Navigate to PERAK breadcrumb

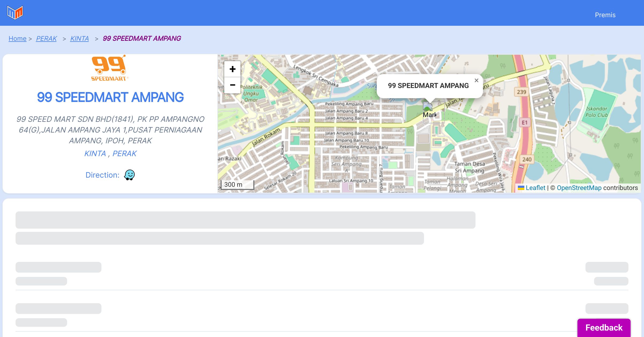[46, 39]
